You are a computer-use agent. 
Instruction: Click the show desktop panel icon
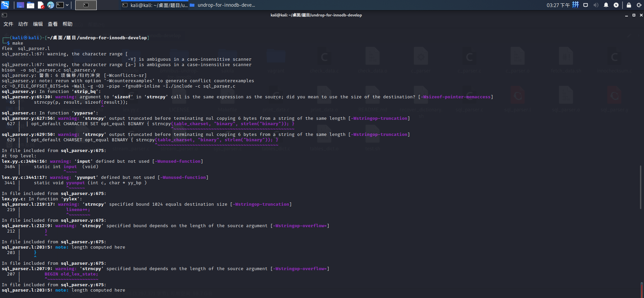coord(20,5)
